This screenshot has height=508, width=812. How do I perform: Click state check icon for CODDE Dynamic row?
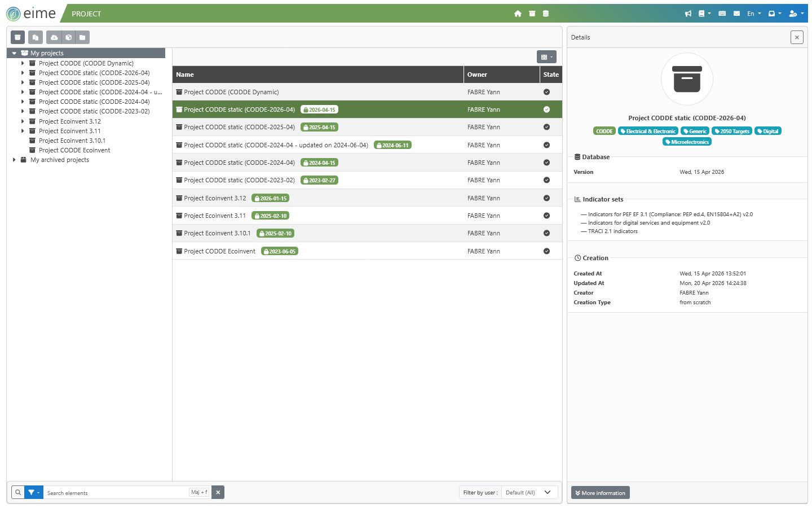click(546, 92)
